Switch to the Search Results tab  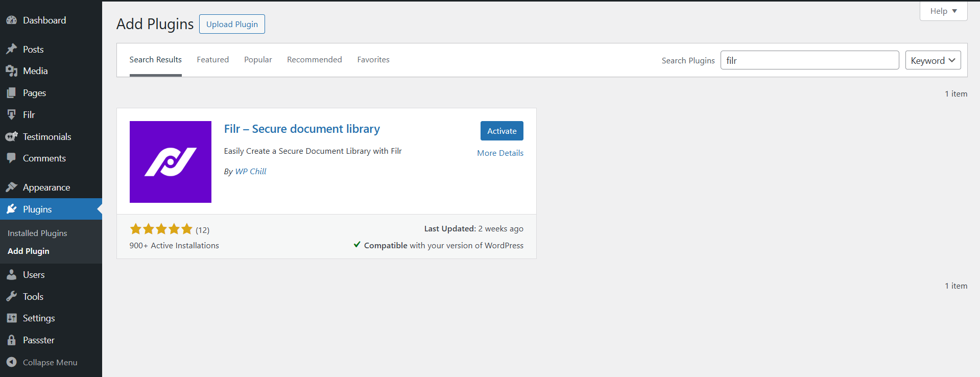coord(156,60)
